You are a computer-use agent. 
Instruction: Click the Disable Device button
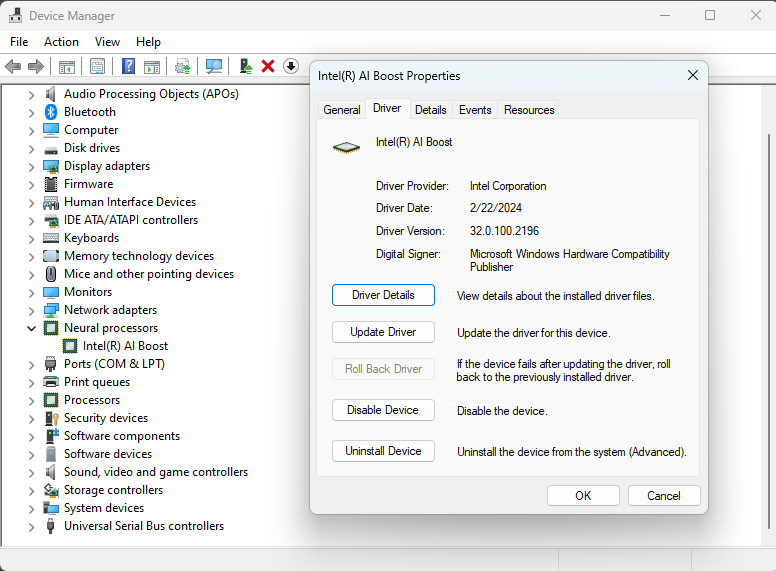click(384, 410)
